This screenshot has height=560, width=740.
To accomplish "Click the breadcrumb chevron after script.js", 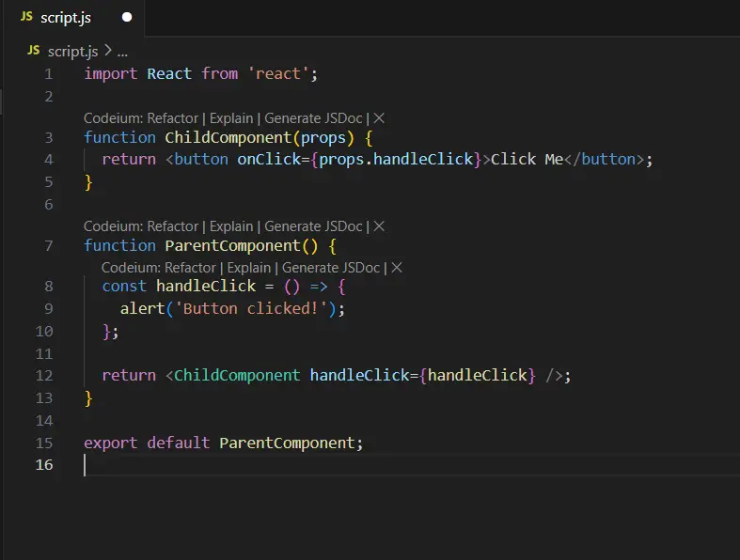I will 107,50.
